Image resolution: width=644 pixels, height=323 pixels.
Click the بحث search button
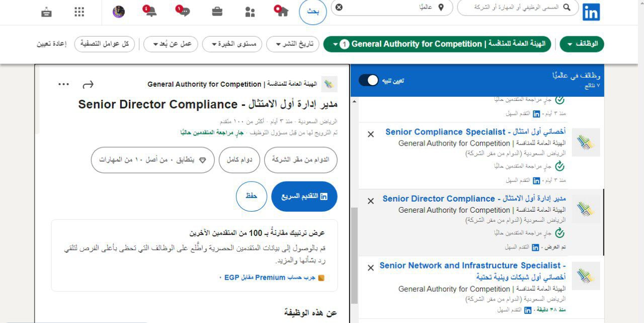tap(313, 12)
